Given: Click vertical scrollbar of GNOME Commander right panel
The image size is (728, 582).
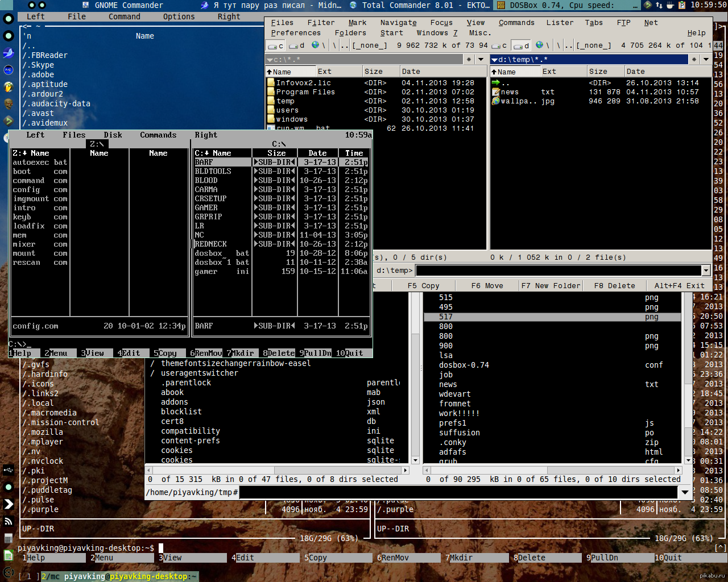Looking at the screenshot, I should tap(688, 375).
